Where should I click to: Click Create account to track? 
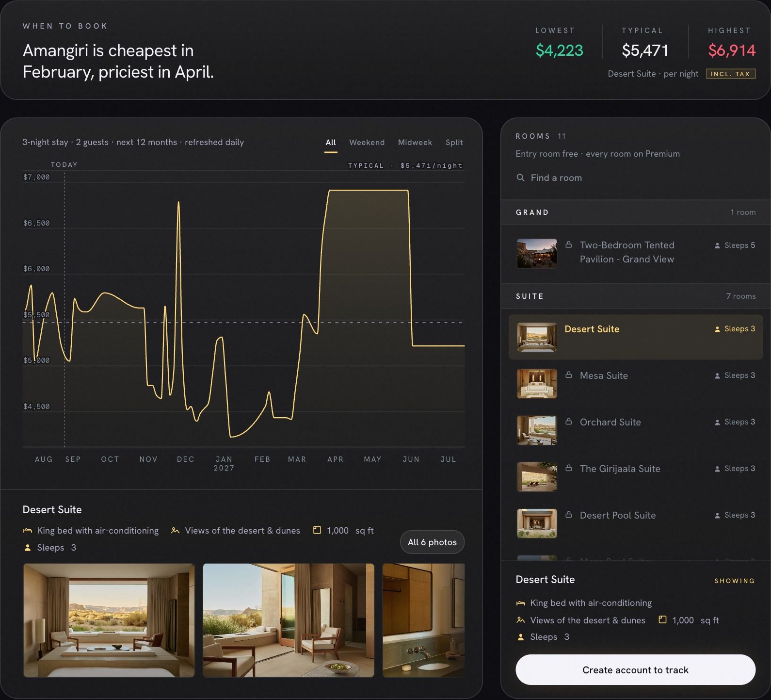pyautogui.click(x=635, y=670)
